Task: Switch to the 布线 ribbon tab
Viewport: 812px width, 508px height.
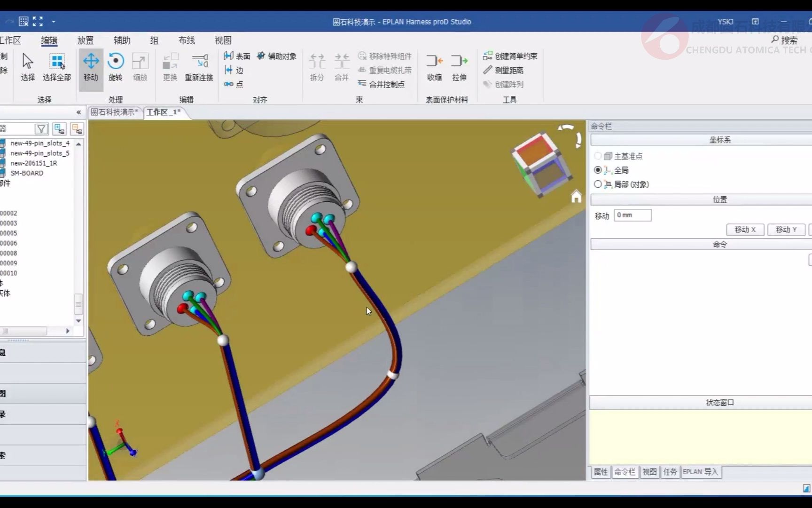Action: click(186, 40)
